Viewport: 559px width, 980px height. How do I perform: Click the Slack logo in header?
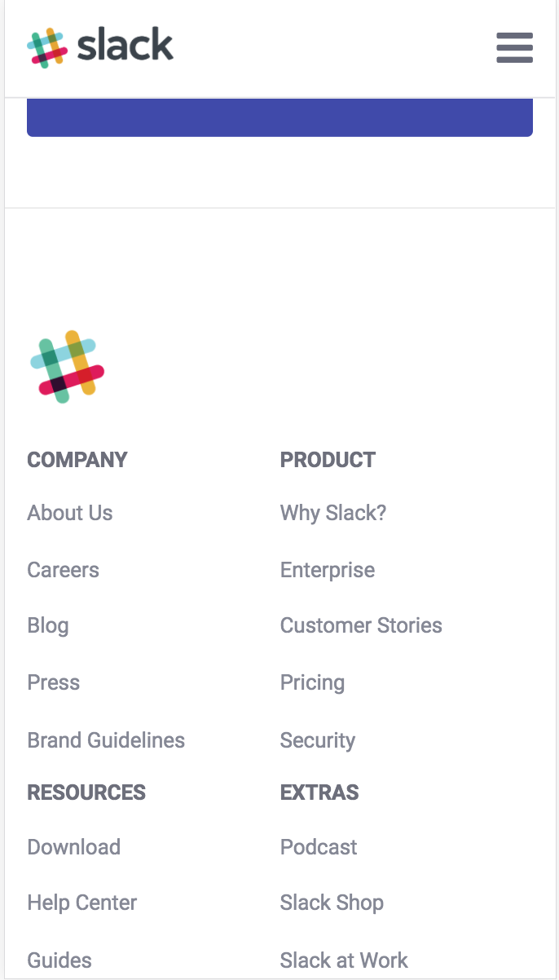click(x=100, y=47)
